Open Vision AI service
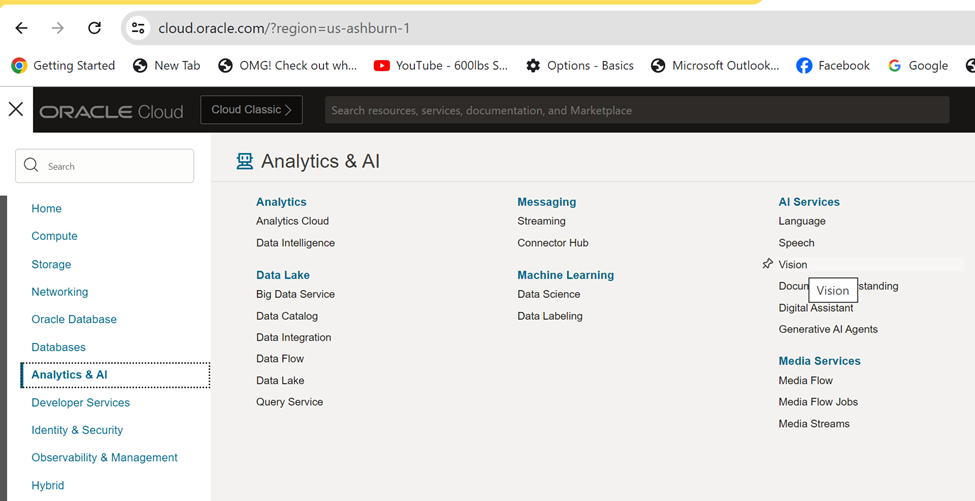The image size is (975, 501). 793,264
